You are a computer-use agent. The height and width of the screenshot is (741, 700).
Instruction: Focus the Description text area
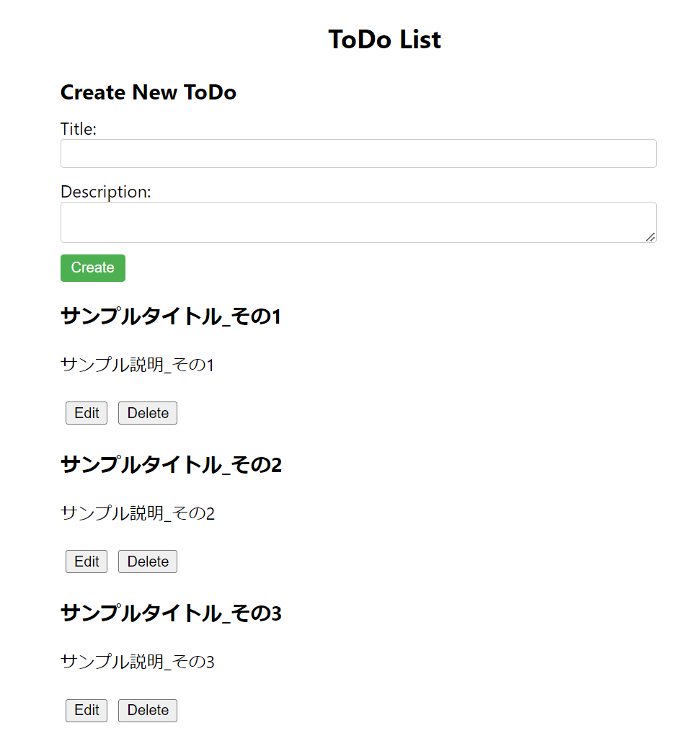tap(358, 223)
